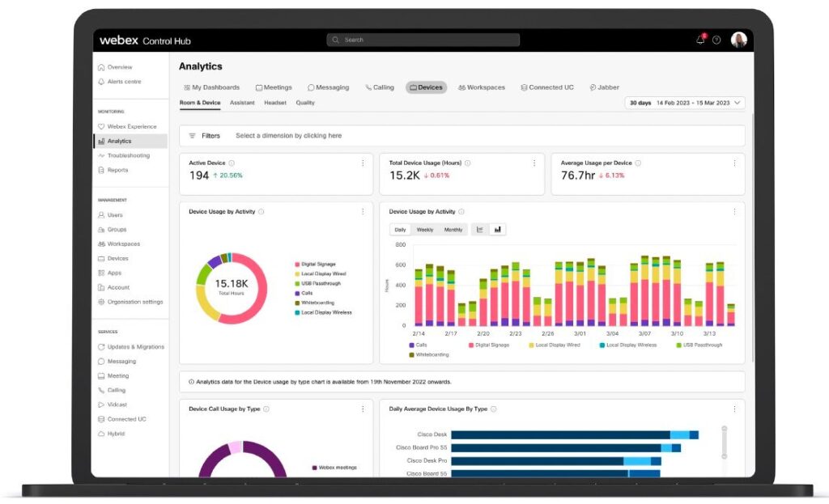The image size is (829, 504).
Task: Click the notifications bell icon
Action: tap(700, 40)
